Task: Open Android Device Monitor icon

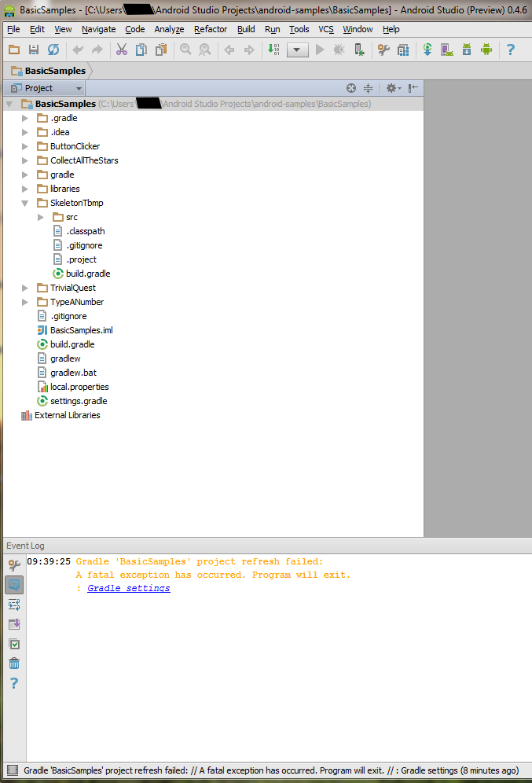Action: (x=486, y=50)
